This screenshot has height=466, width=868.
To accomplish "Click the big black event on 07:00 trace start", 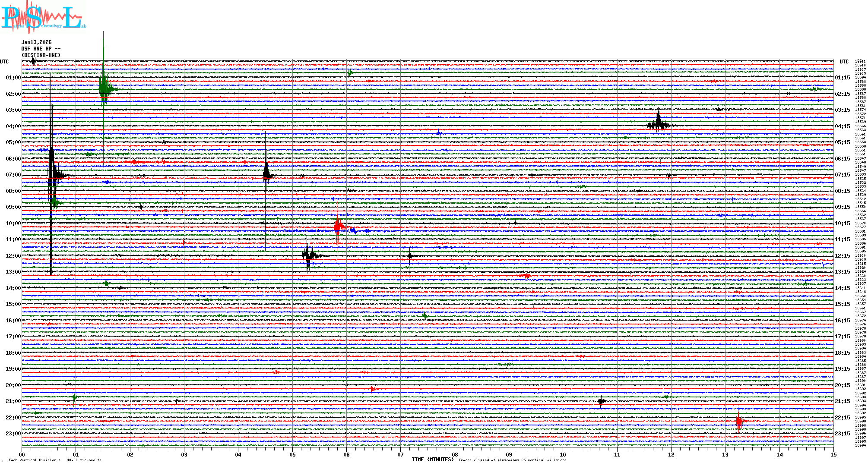I will 52,175.
